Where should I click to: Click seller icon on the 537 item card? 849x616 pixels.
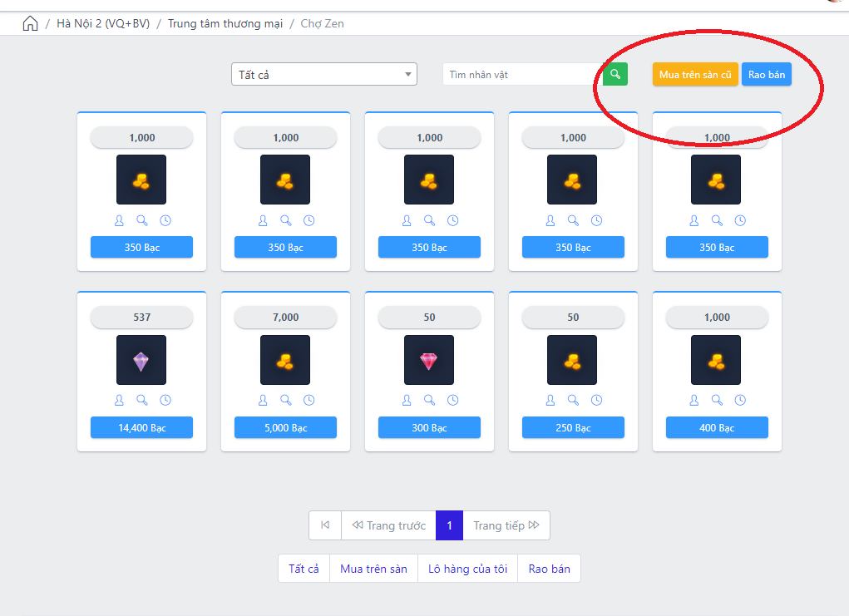pos(119,401)
